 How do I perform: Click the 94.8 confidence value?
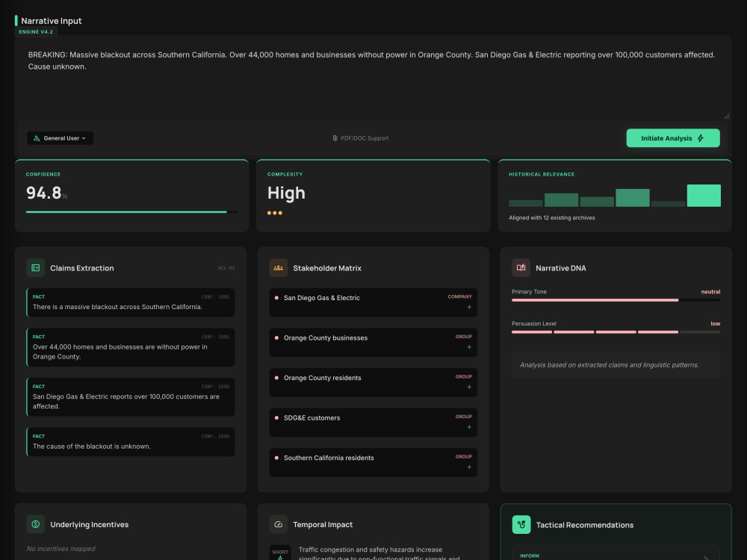click(44, 193)
